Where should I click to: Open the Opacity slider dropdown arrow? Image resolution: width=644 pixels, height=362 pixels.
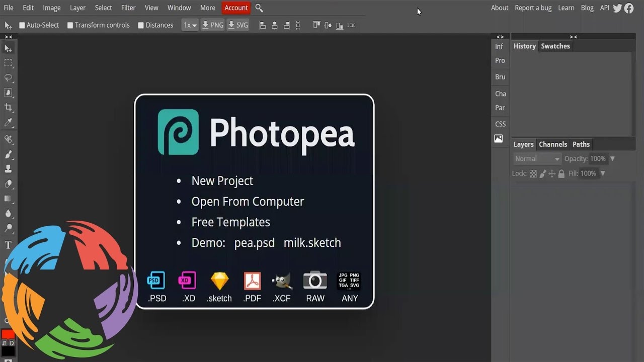point(612,159)
